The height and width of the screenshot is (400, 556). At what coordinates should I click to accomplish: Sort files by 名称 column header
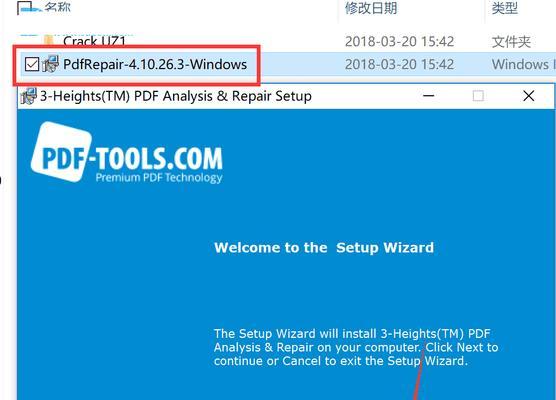(x=57, y=7)
